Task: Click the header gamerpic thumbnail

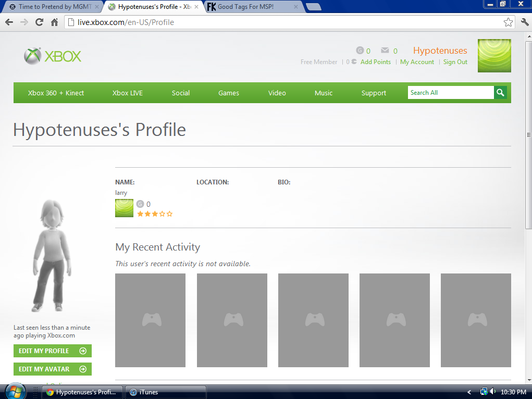Action: tap(494, 56)
